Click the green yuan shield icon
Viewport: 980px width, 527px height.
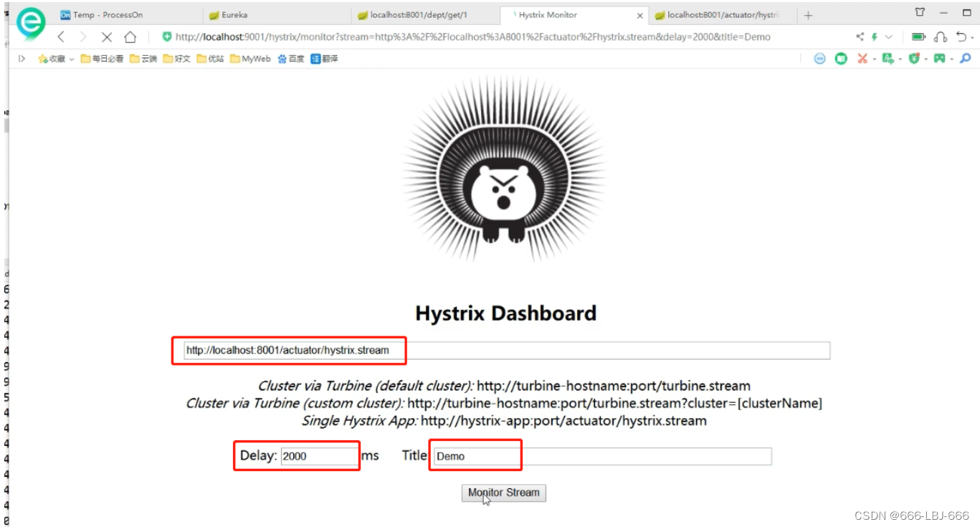[x=913, y=59]
